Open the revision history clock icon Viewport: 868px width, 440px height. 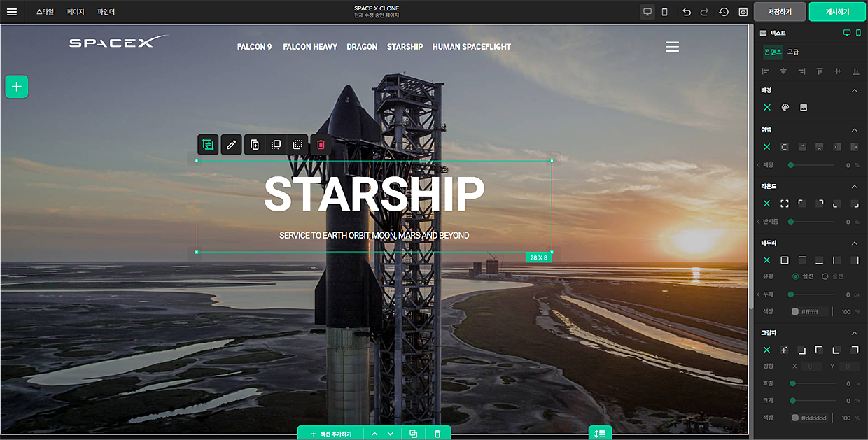point(724,12)
